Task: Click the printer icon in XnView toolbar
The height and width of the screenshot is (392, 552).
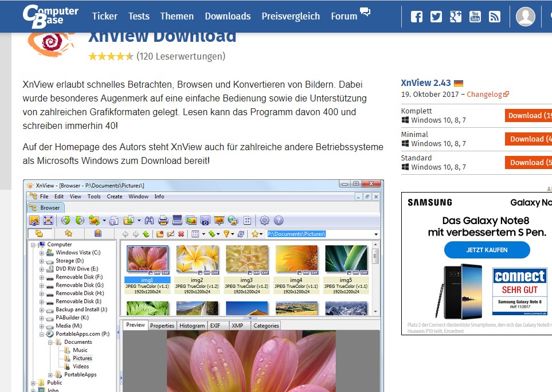Action: [x=163, y=220]
